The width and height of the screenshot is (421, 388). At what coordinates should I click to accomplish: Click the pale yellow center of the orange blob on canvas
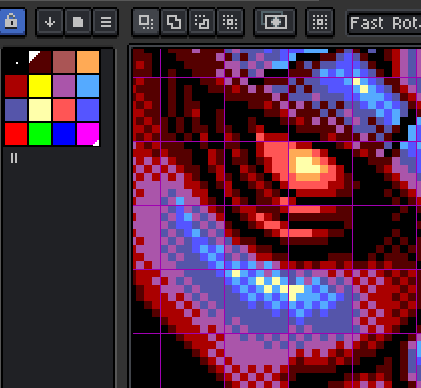pyautogui.click(x=307, y=165)
